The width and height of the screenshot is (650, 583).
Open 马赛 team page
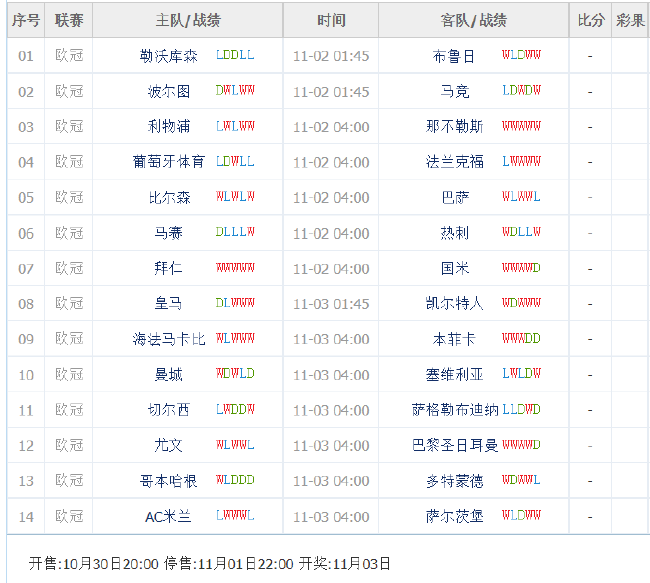point(168,233)
